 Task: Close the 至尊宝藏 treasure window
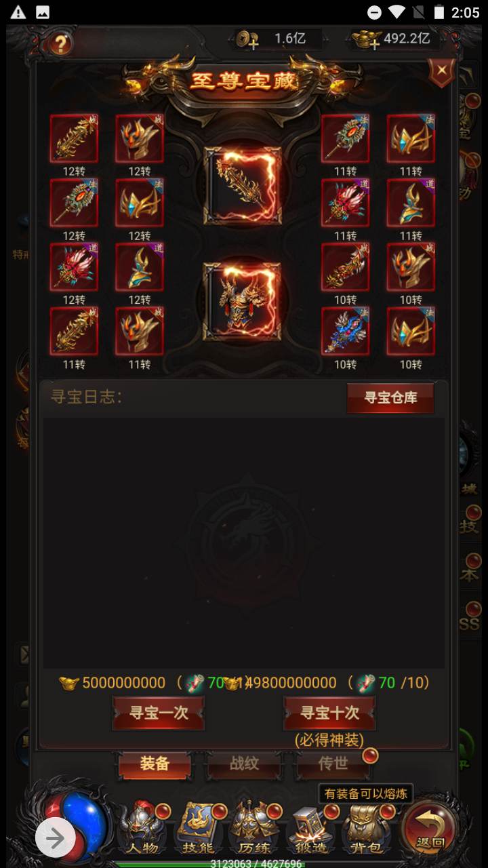[441, 71]
